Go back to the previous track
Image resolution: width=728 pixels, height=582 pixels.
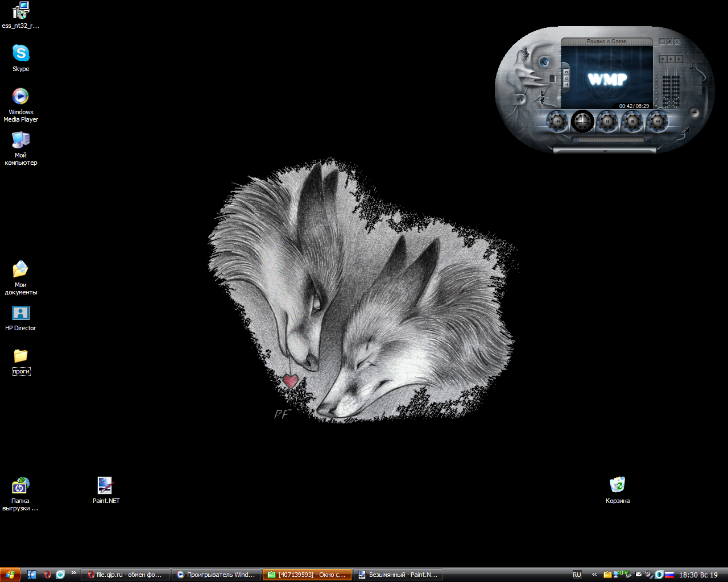[x=557, y=121]
